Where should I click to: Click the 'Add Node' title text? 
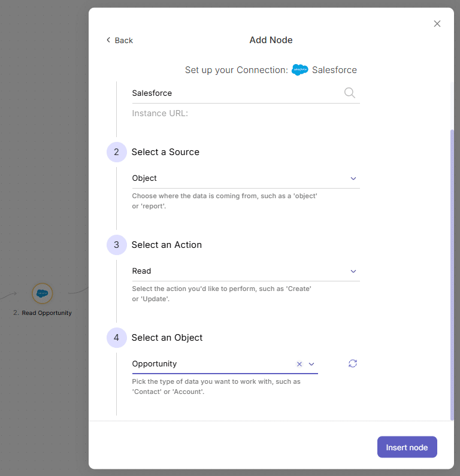pos(271,40)
